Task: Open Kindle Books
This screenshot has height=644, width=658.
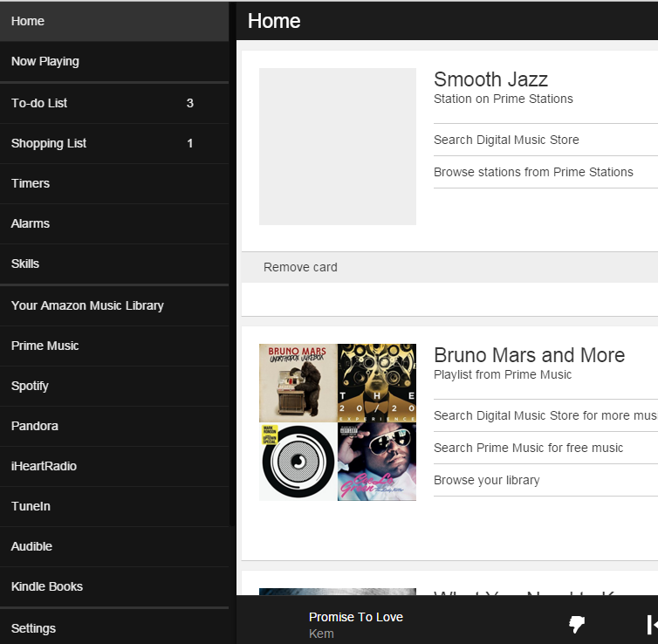Action: 114,586
